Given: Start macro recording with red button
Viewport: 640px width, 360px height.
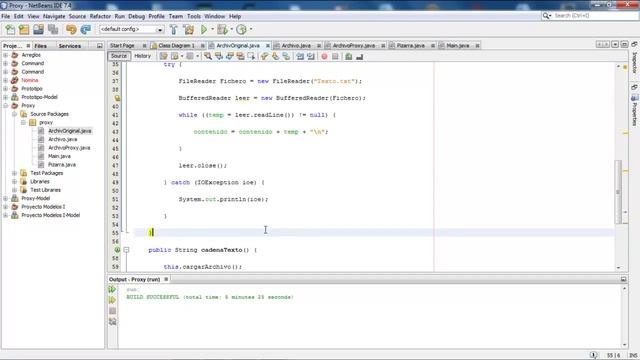Looking at the screenshot, I should (324, 56).
